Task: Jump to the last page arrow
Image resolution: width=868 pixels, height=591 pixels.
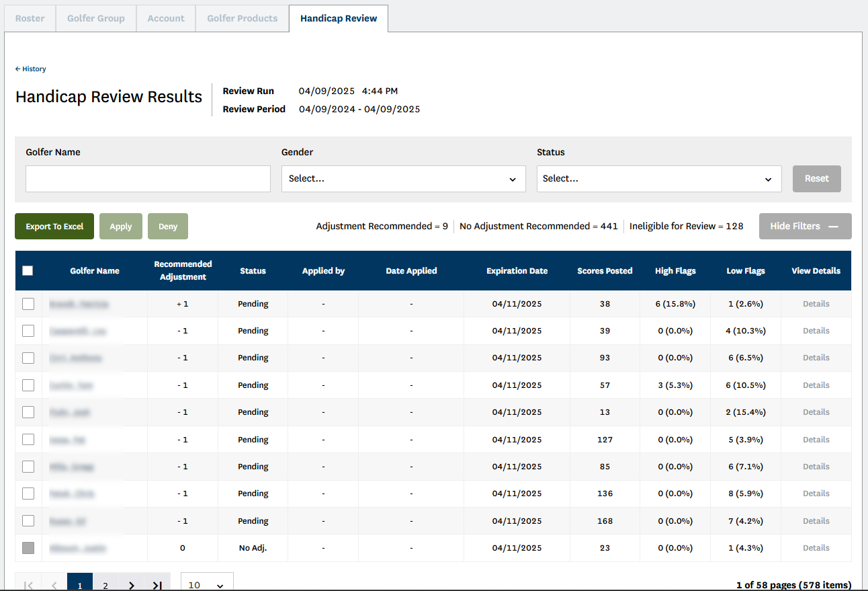Action: [157, 585]
